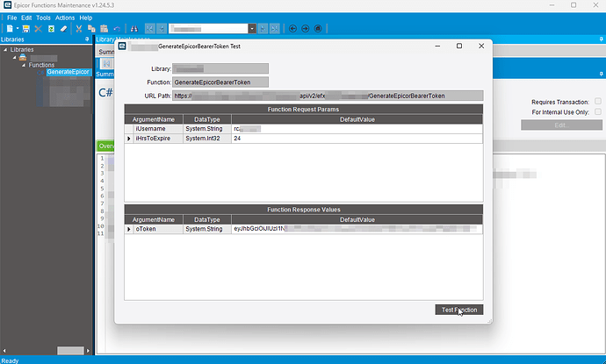Collapse the Libraries root tree node

click(5, 50)
